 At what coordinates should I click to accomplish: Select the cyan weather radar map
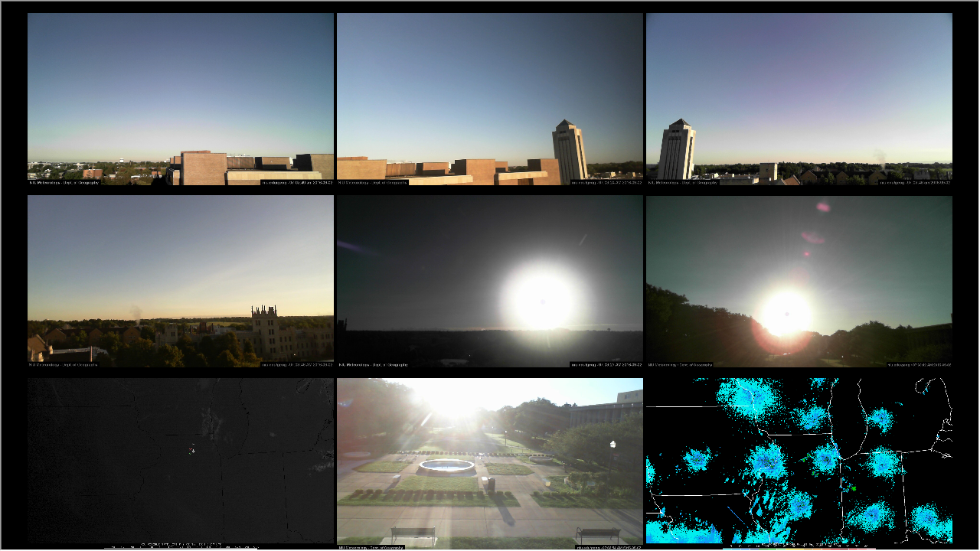point(799,459)
